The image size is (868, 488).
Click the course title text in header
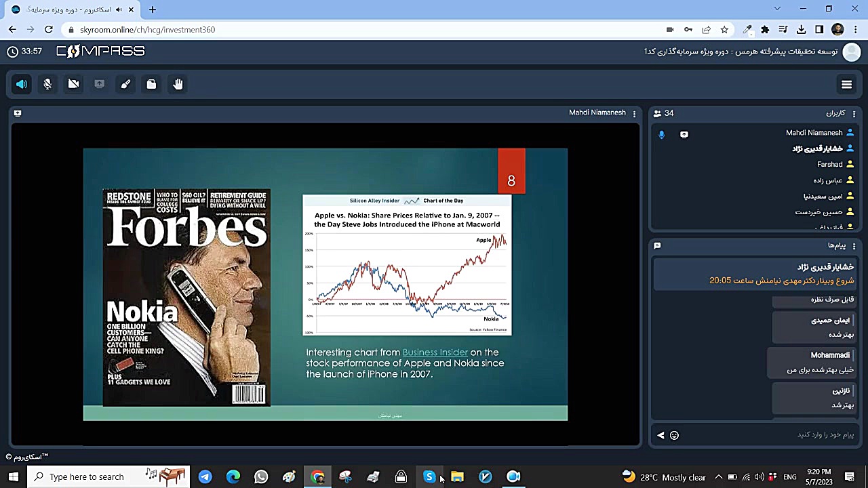pyautogui.click(x=741, y=52)
